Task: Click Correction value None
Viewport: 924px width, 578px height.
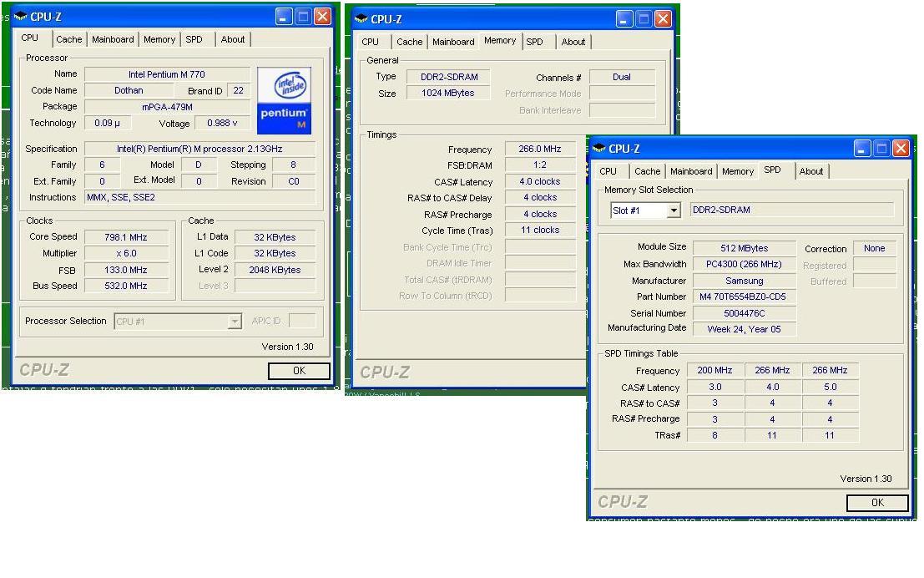Action: 875,248
